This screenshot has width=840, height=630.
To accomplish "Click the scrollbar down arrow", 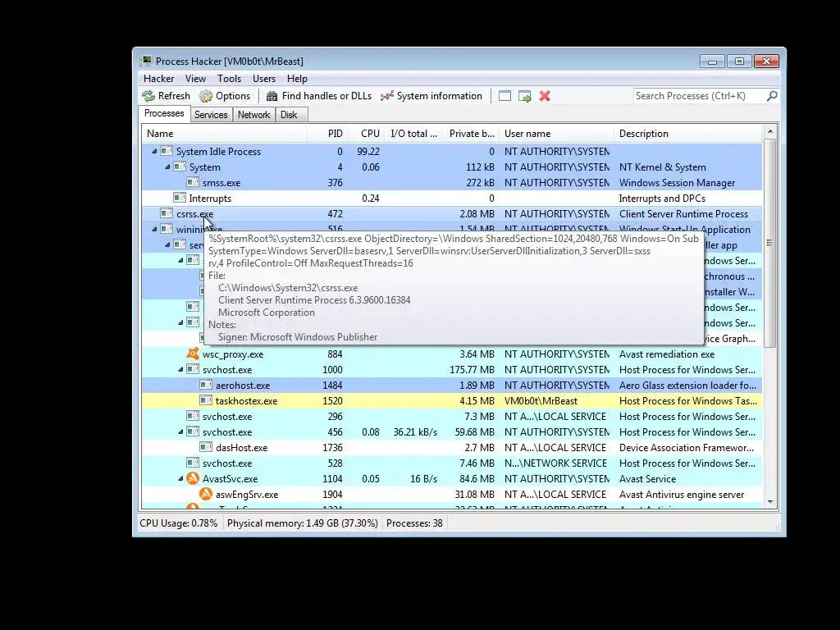I will coord(769,502).
